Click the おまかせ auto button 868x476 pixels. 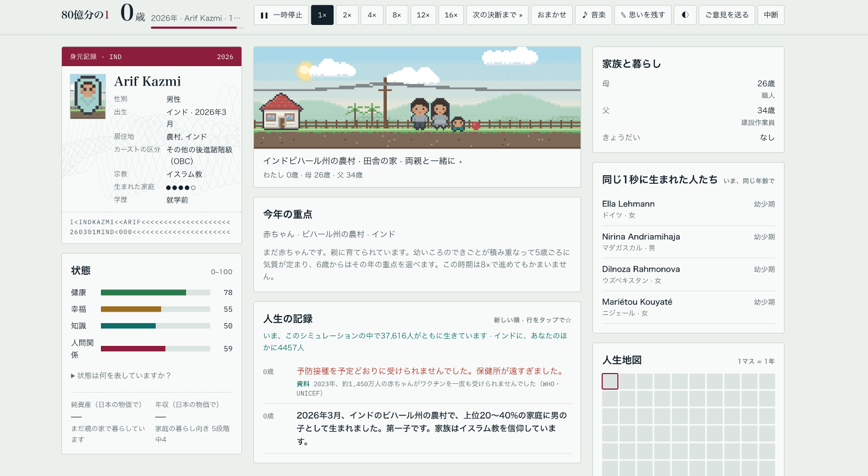pos(552,15)
